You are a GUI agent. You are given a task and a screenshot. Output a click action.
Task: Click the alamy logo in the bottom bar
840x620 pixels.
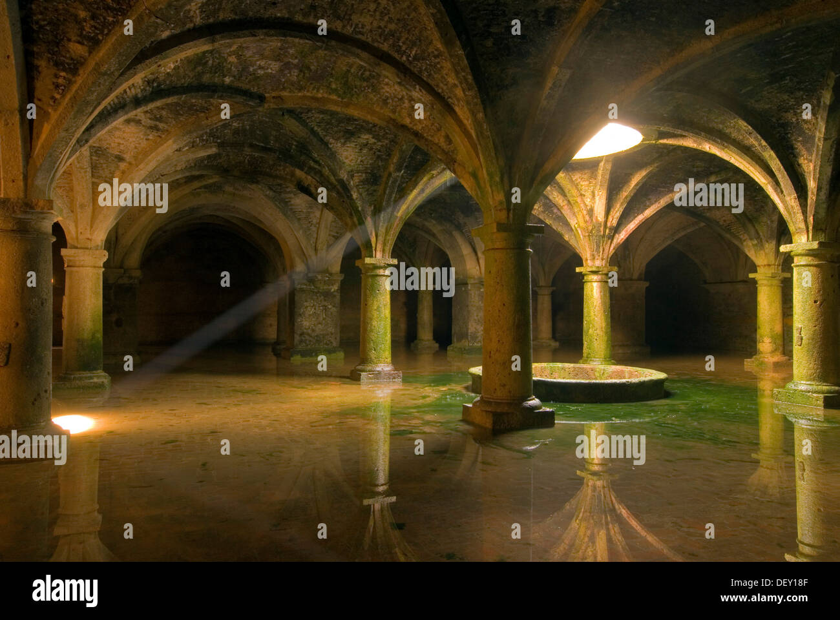[x=65, y=590]
